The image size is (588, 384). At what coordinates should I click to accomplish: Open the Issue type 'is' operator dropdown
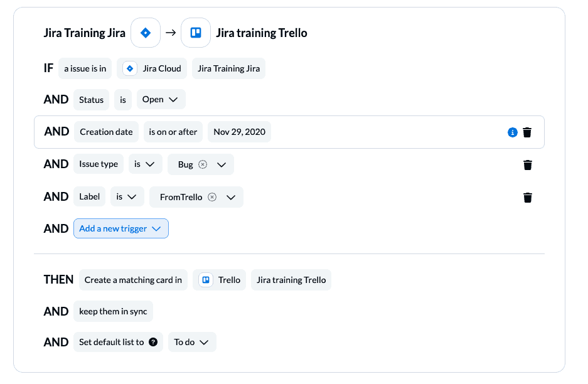145,164
